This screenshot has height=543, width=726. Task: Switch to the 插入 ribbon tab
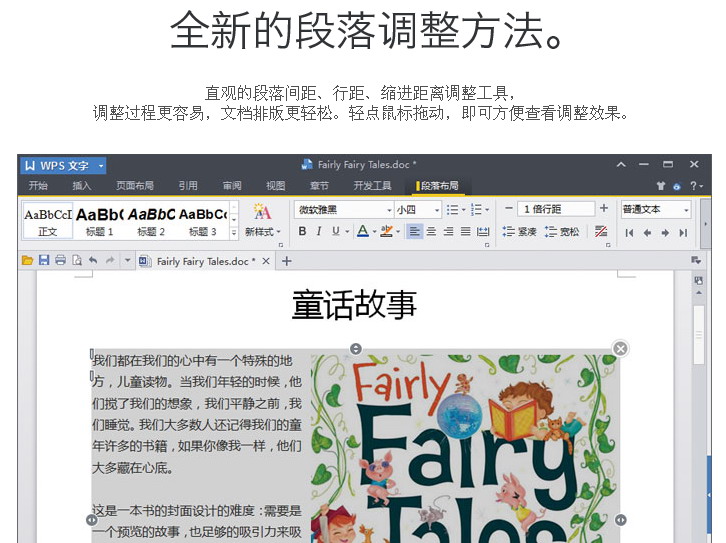click(82, 186)
